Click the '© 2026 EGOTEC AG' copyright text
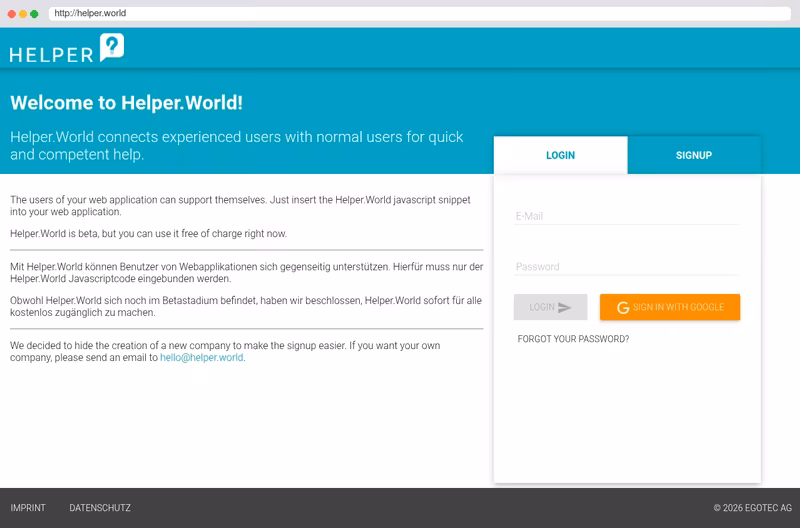The width and height of the screenshot is (800, 528). click(x=753, y=508)
